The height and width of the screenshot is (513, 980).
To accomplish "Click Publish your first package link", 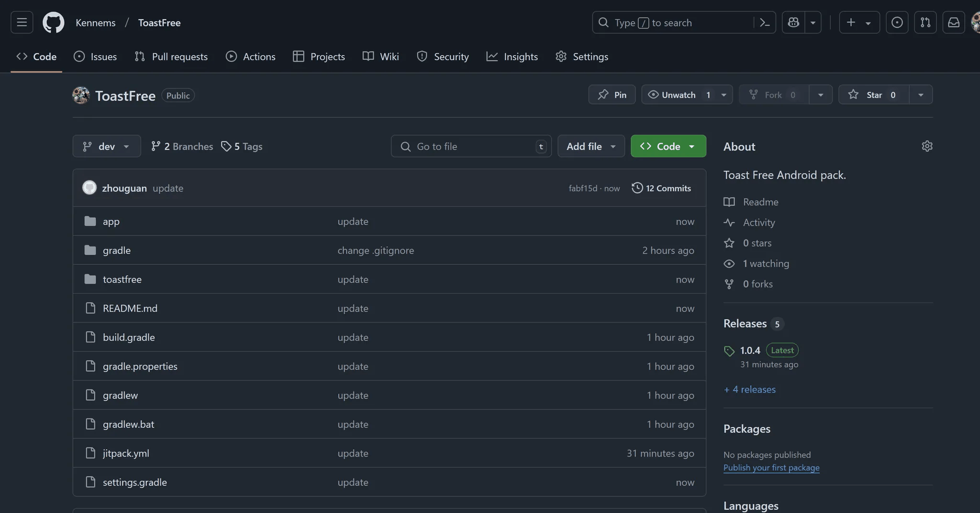I will coord(771,468).
